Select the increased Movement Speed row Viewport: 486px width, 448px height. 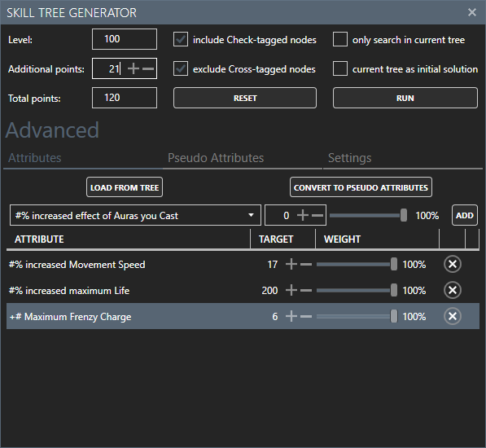pyautogui.click(x=243, y=265)
